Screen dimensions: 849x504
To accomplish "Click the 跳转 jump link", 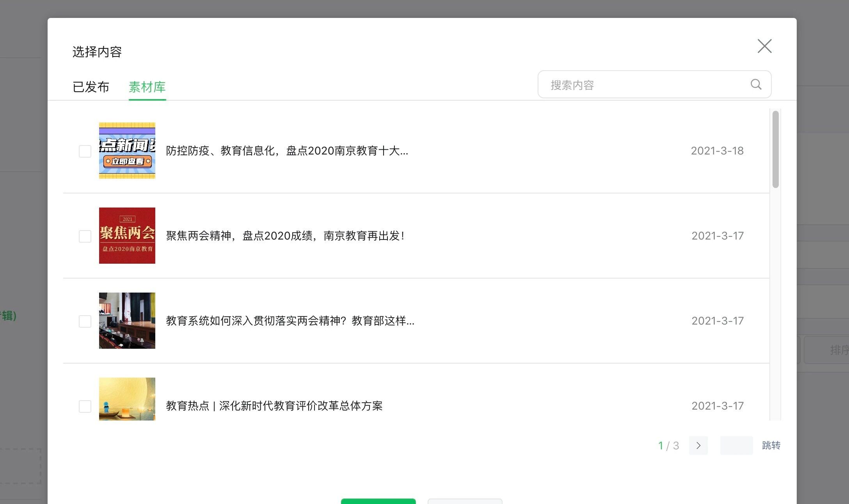I will click(771, 445).
